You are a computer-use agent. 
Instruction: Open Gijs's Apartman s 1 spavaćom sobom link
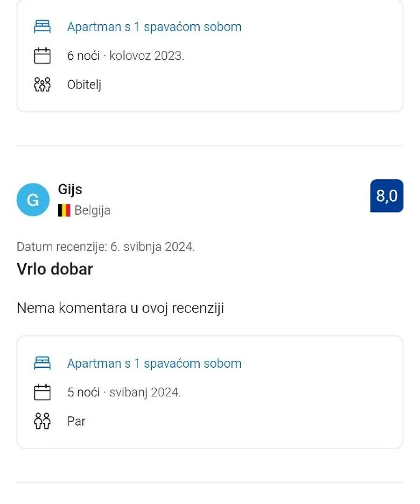tap(154, 363)
